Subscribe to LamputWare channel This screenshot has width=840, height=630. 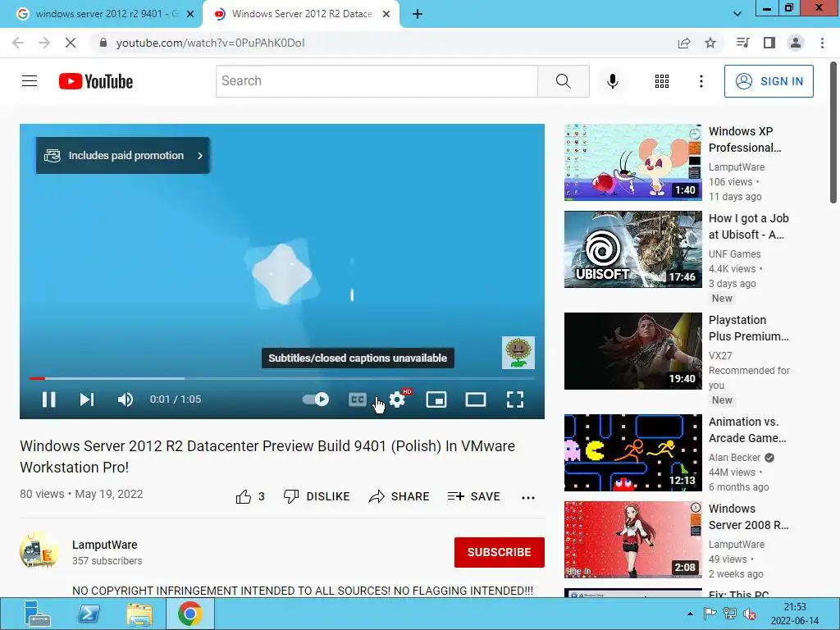[500, 552]
